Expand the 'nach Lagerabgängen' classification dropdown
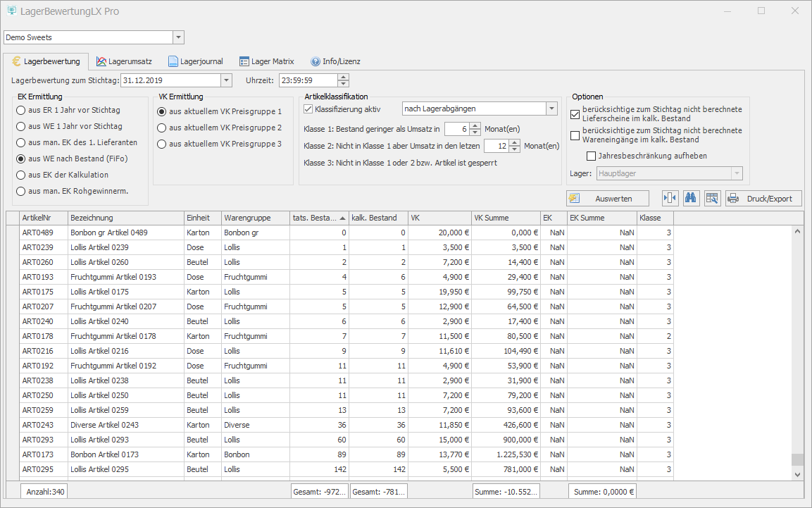812x508 pixels. click(551, 109)
